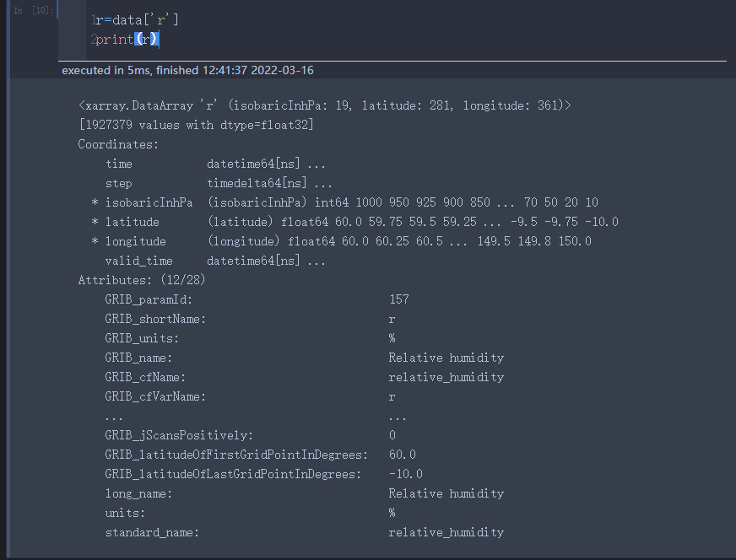The height and width of the screenshot is (560, 736).
Task: Click the 'Coordinates:' heading
Action: 118,144
